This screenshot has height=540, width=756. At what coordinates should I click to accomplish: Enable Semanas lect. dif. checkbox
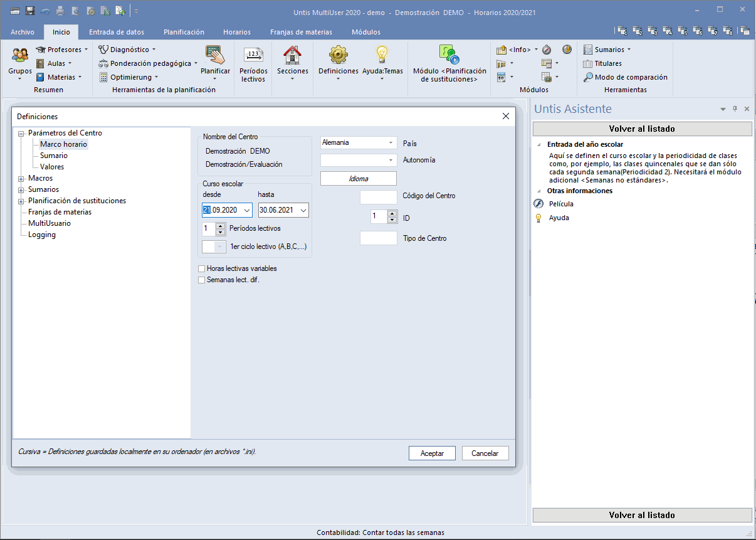(x=202, y=280)
